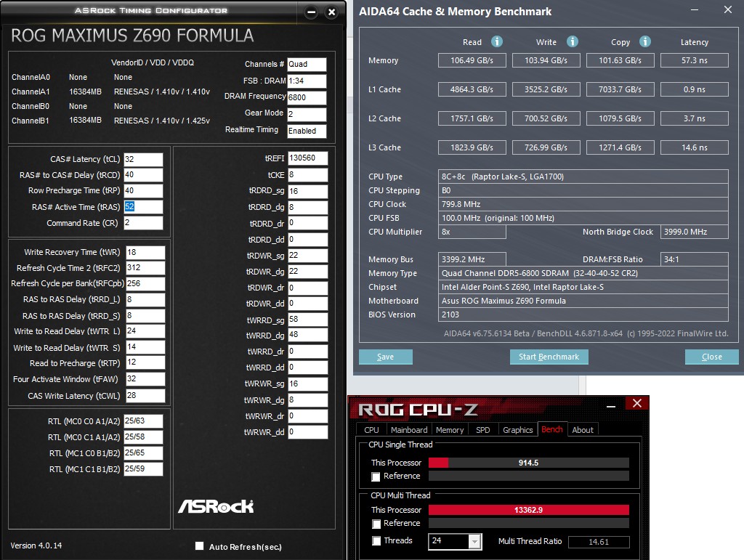Click the Copy info icon in AIDA64
Screen dimensions: 744x560
(645, 41)
